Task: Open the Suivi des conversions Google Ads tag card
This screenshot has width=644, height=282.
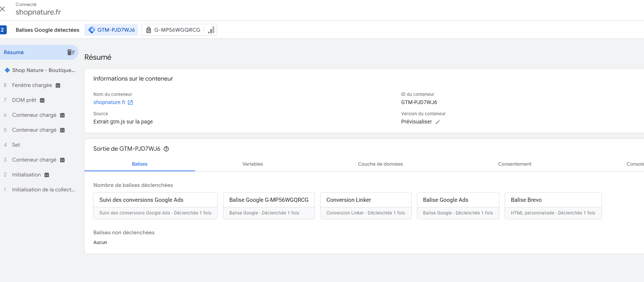Action: [x=155, y=206]
